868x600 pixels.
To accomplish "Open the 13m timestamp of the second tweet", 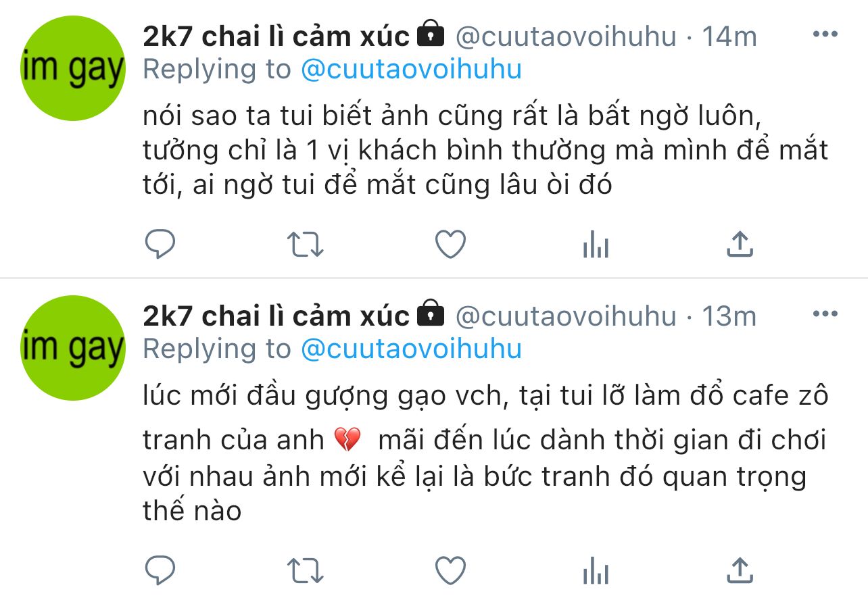I will click(x=729, y=316).
